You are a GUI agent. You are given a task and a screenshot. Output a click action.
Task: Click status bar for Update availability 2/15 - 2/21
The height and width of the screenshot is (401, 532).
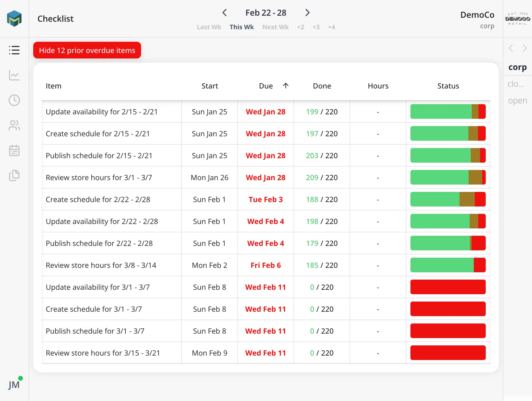point(448,111)
